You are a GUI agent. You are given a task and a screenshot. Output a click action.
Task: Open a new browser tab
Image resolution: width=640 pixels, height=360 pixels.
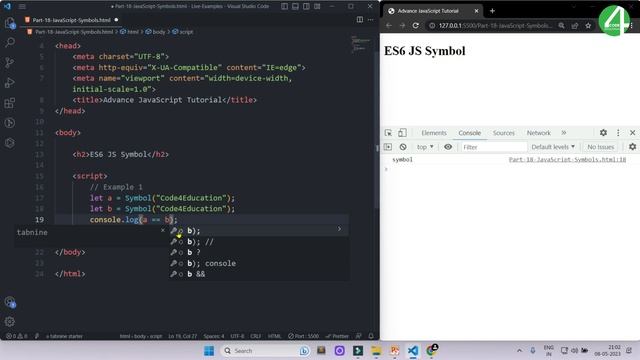click(492, 11)
